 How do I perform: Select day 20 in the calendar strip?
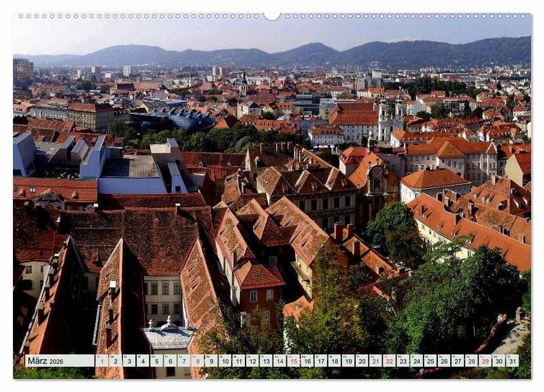coord(362,361)
